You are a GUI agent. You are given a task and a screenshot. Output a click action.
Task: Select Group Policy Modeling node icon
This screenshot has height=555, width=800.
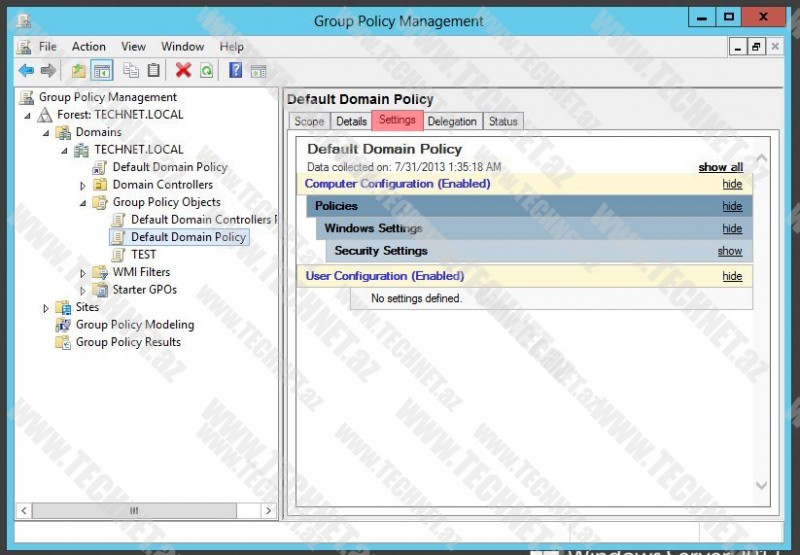click(64, 325)
